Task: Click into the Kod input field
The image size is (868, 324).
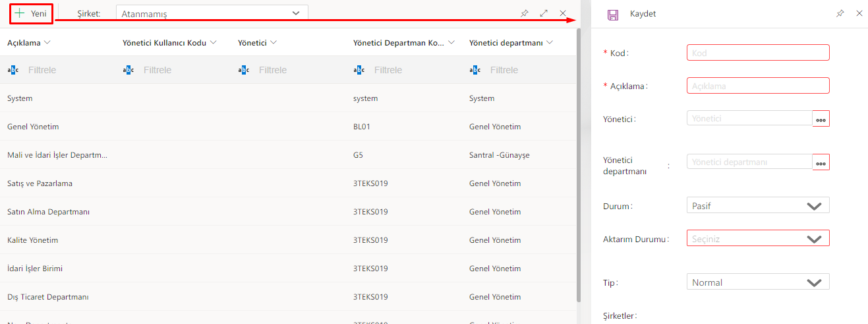Action: [x=757, y=53]
